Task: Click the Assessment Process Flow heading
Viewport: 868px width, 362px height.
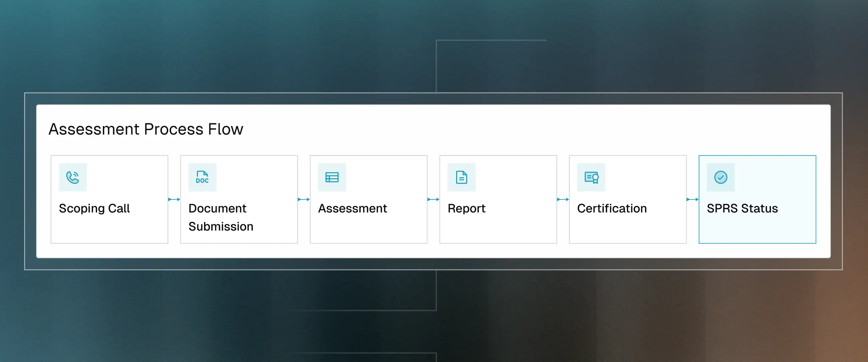Action: (146, 129)
